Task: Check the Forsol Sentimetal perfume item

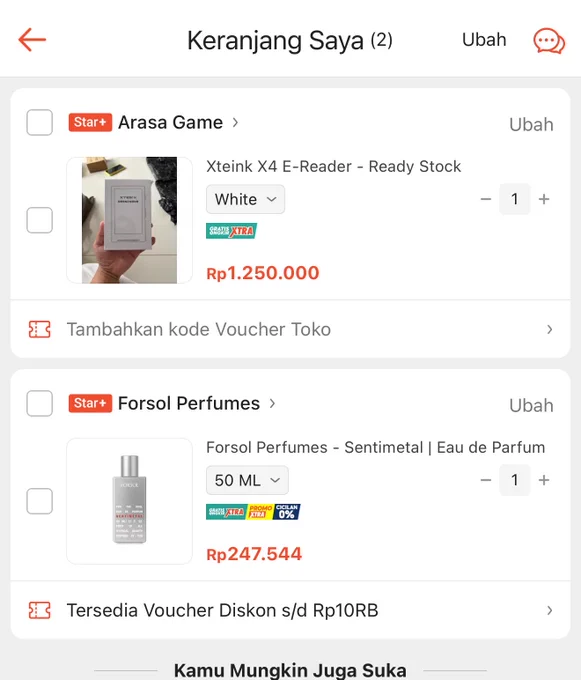Action: [x=39, y=501]
